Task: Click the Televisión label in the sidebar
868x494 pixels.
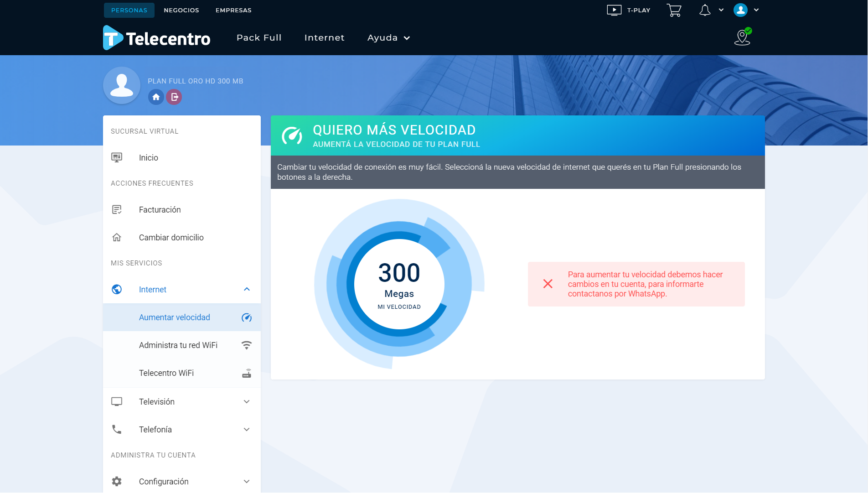Action: (157, 402)
